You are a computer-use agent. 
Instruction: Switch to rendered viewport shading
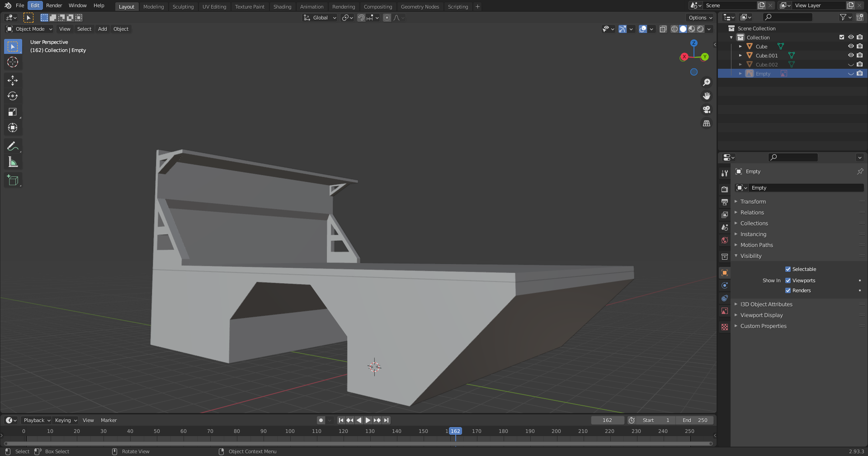[700, 29]
